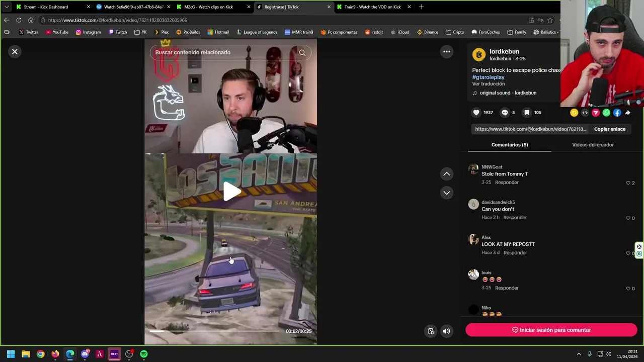Save the video with the bookmark icon
The height and width of the screenshot is (362, 644).
[527, 113]
